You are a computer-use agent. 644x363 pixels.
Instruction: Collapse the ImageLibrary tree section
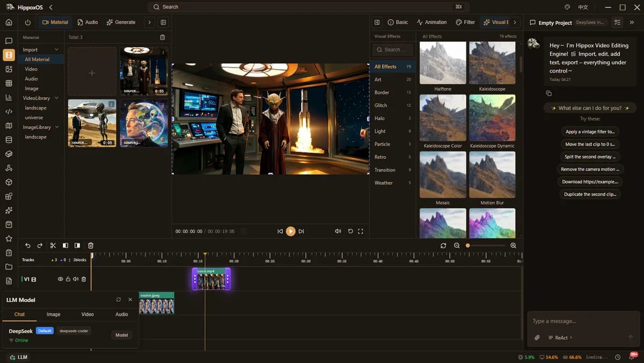(x=56, y=127)
